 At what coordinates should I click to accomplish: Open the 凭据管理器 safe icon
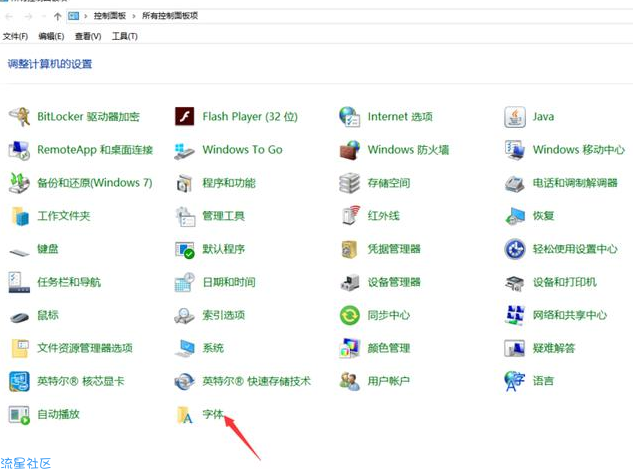point(350,249)
